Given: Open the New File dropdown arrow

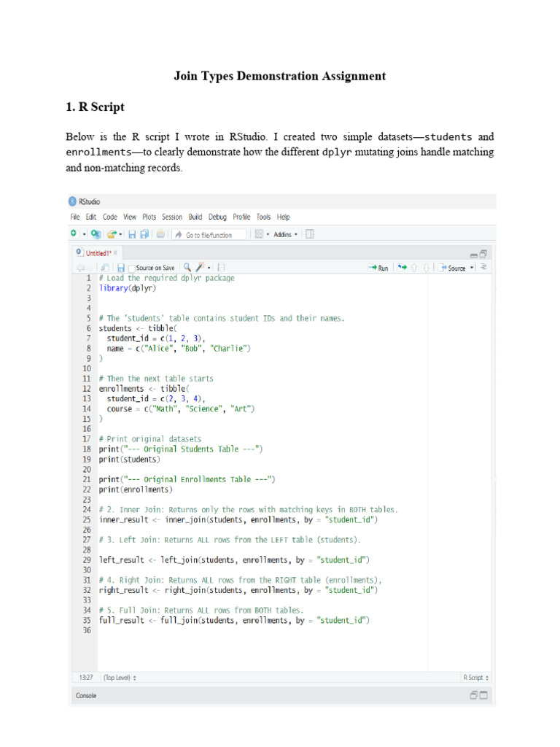Looking at the screenshot, I should pyautogui.click(x=85, y=234).
